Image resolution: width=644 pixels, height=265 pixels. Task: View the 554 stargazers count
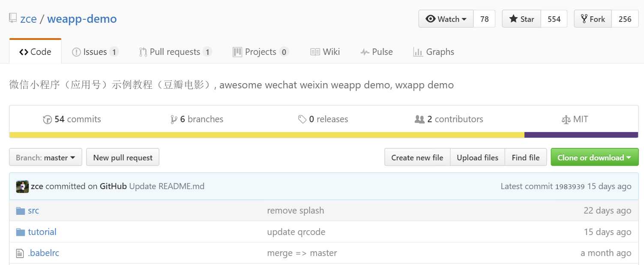coord(554,19)
